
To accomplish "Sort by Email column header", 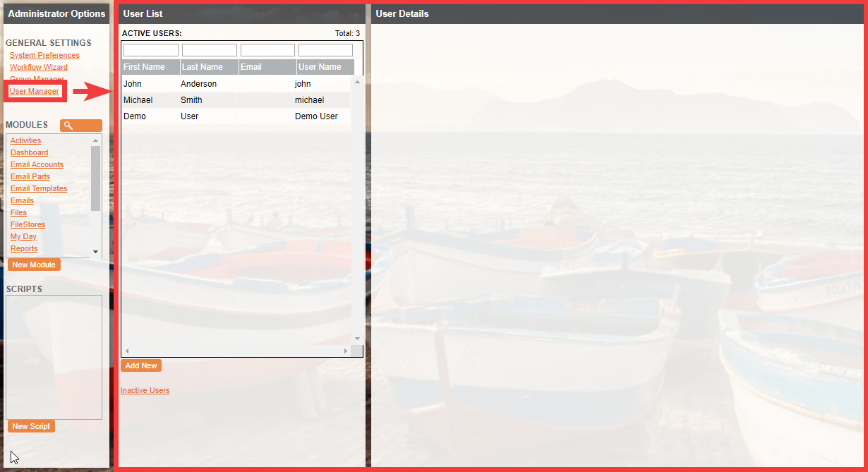I will pyautogui.click(x=267, y=67).
